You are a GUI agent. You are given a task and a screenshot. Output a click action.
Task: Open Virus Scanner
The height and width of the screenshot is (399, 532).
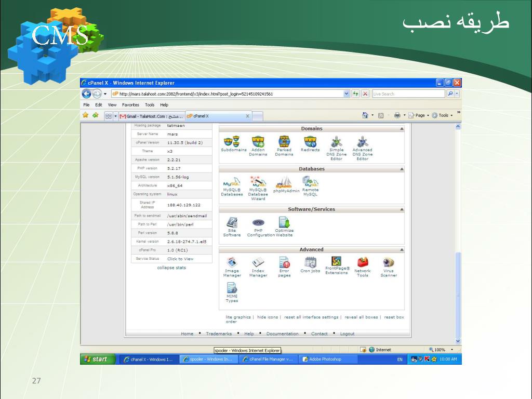tap(389, 267)
